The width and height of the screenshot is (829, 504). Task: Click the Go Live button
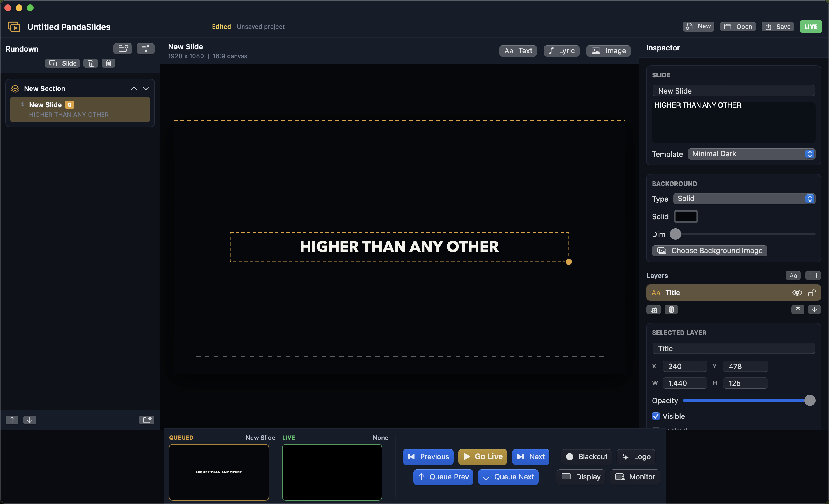(x=483, y=457)
